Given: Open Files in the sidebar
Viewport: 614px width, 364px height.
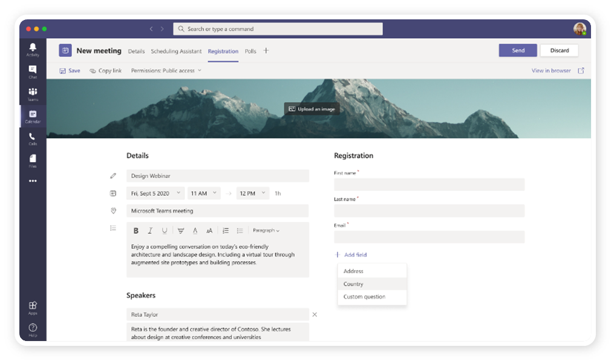Looking at the screenshot, I should [x=33, y=161].
